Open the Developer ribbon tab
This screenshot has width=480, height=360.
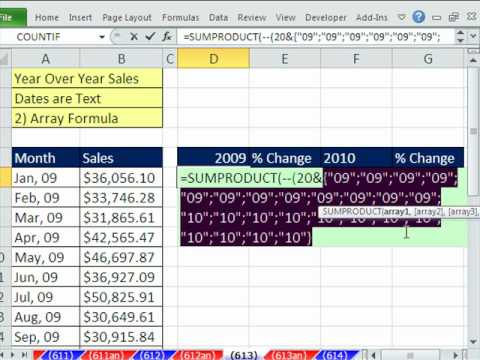[x=326, y=18]
